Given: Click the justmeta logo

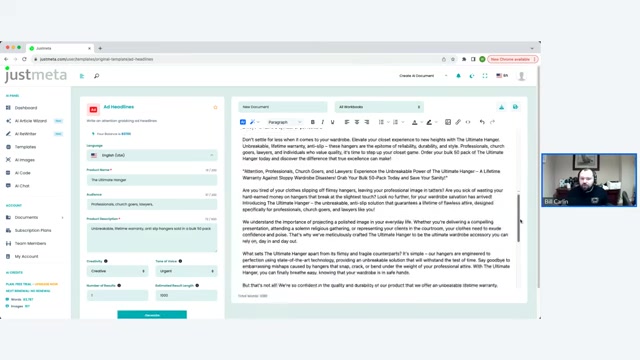Looking at the screenshot, I should click(36, 75).
